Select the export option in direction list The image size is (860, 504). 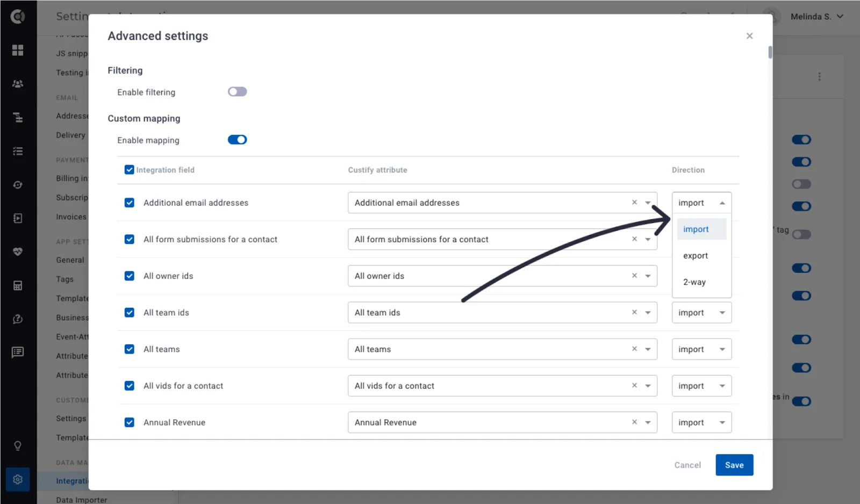coord(701,256)
